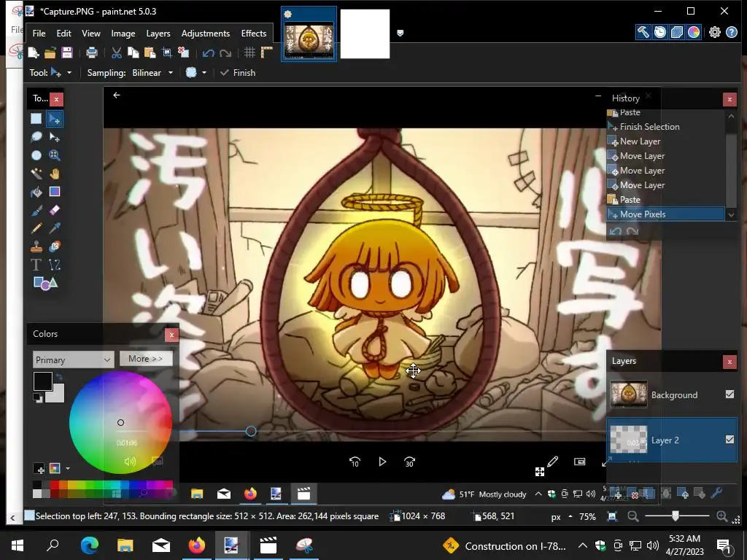747x560 pixels.
Task: Select the Move Pixels history entry
Action: (x=665, y=214)
